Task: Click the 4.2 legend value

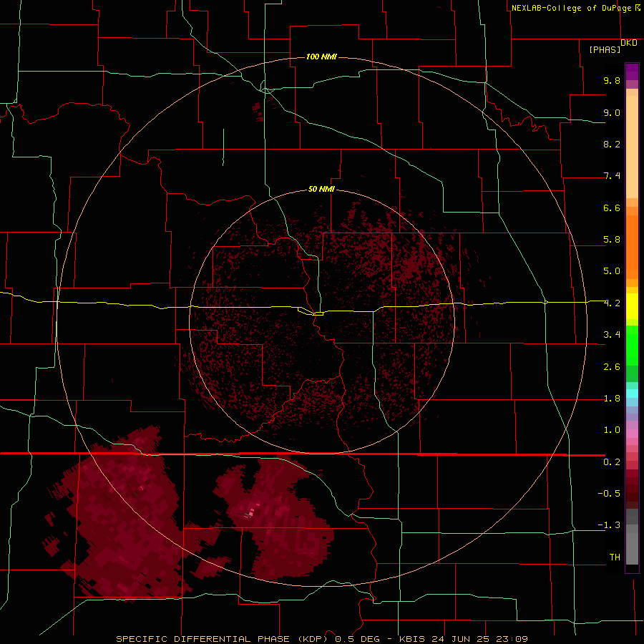Action: [612, 303]
